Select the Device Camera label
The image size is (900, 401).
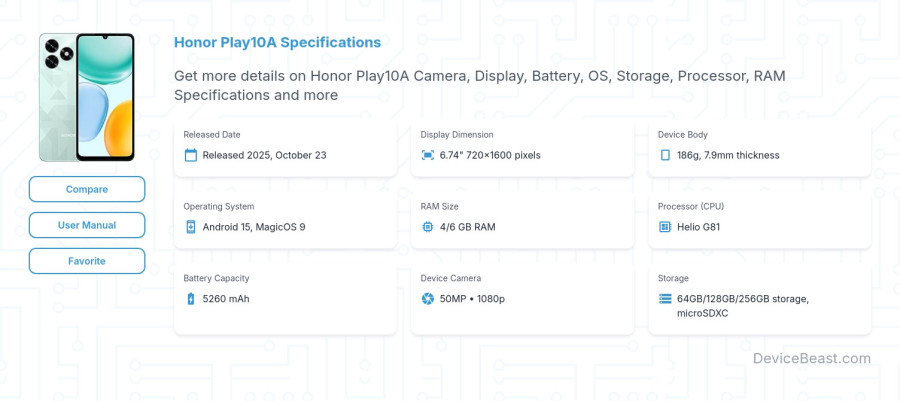point(451,278)
